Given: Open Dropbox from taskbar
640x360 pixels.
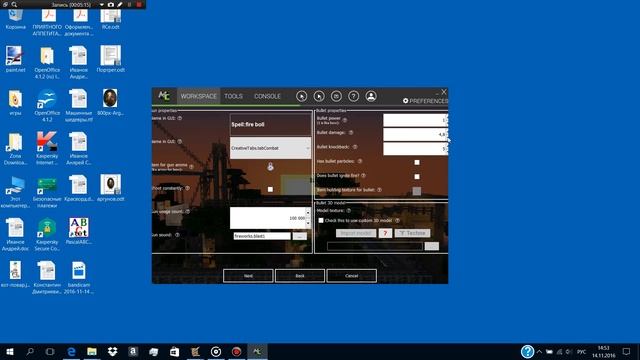Looking at the screenshot, I should pos(112,351).
